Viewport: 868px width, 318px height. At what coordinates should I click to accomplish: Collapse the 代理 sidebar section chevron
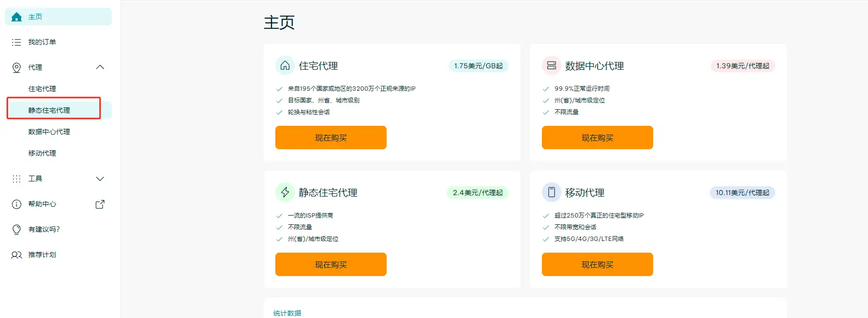point(100,67)
